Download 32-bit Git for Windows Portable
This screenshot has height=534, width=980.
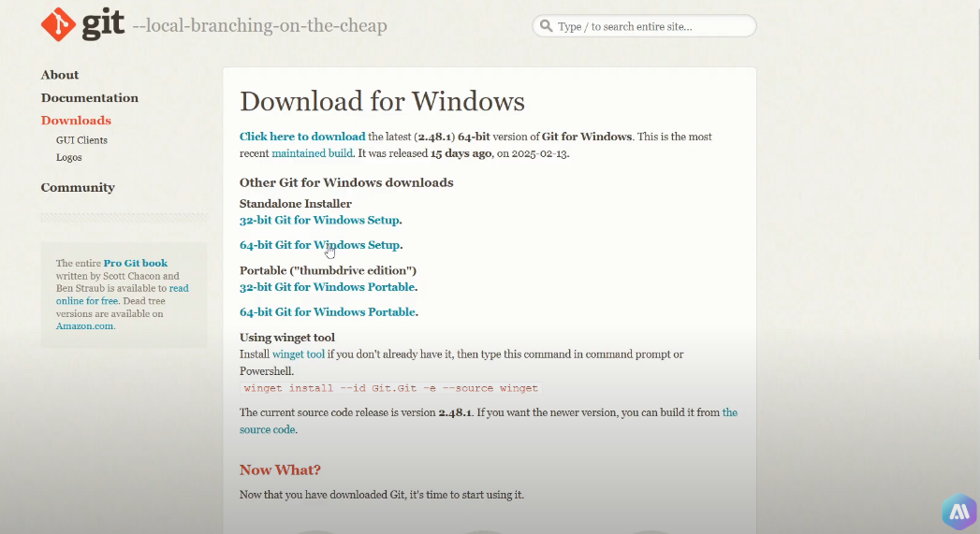click(x=327, y=287)
